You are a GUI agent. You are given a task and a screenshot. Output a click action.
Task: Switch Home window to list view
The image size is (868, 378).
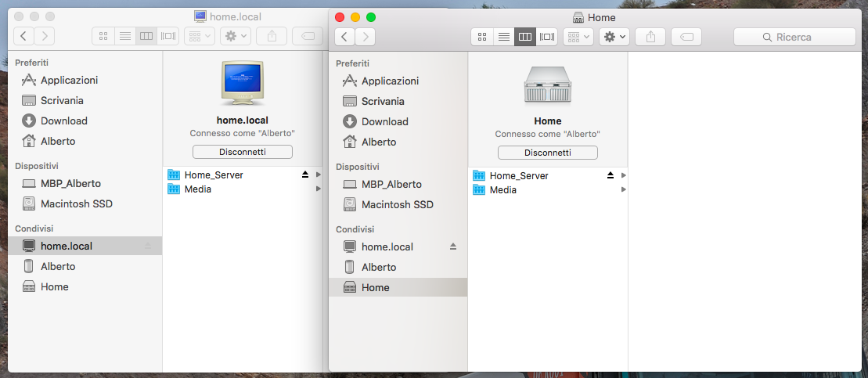click(504, 37)
